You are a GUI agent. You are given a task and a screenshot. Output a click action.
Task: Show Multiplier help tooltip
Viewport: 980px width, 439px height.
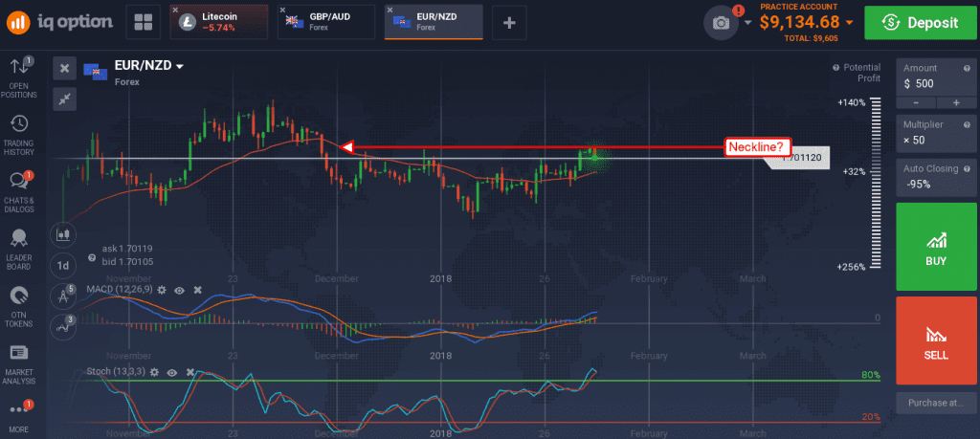[x=968, y=124]
